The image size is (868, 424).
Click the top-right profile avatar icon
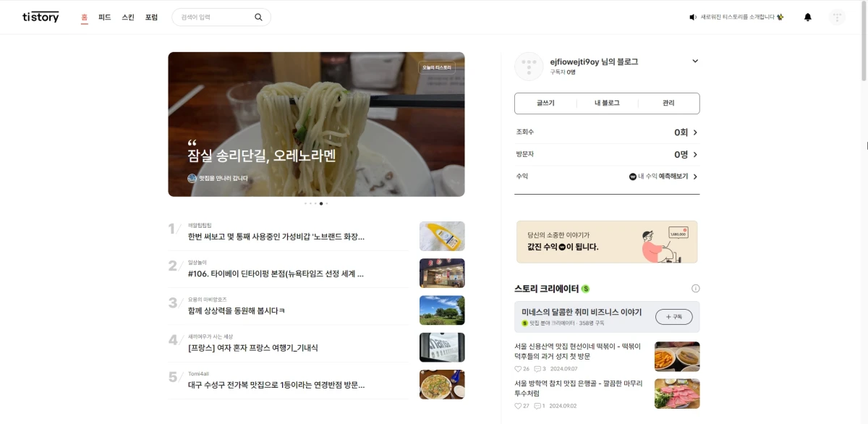point(837,17)
